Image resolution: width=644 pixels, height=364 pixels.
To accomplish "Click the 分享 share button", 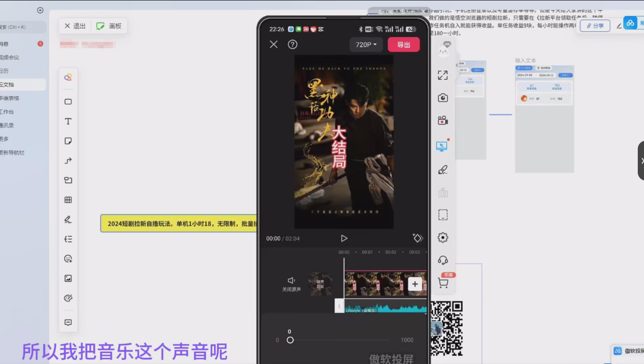I will click(595, 26).
